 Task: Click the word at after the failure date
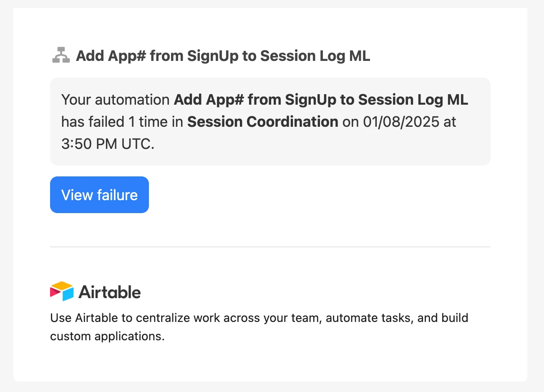pos(450,122)
